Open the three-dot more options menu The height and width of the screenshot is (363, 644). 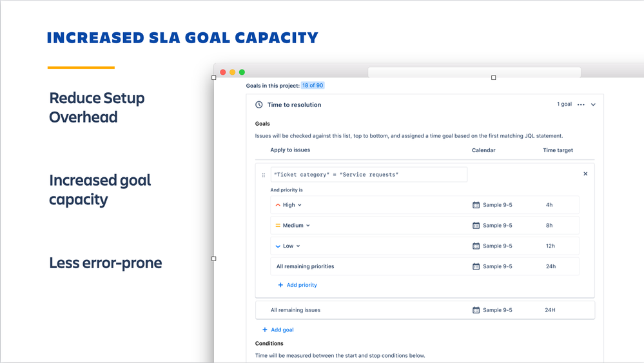pos(581,104)
